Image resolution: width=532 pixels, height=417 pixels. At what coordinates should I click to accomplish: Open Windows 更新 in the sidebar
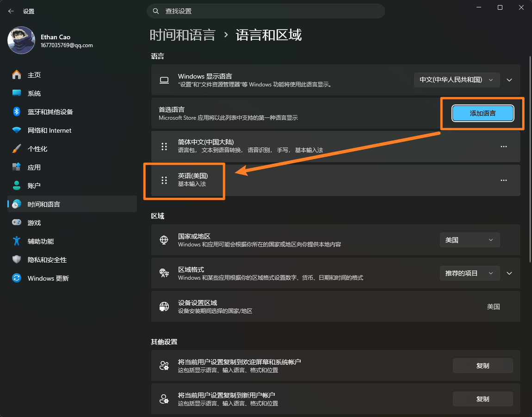click(x=72, y=278)
